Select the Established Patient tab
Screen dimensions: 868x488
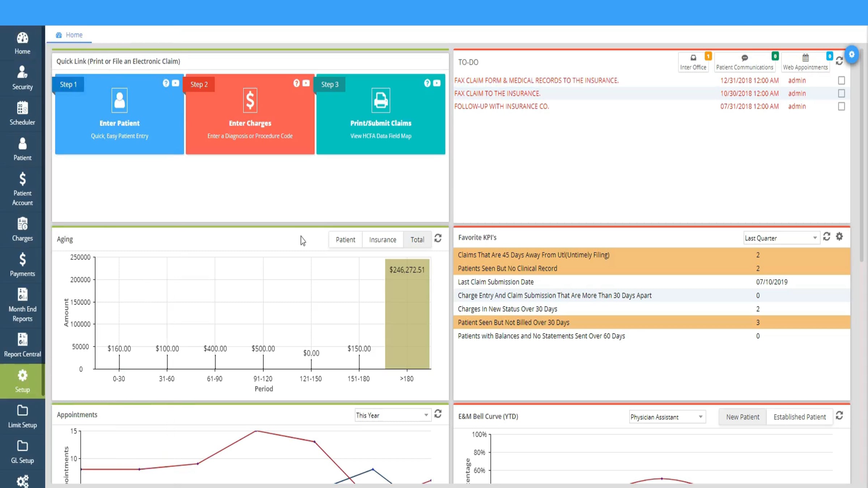click(x=800, y=417)
